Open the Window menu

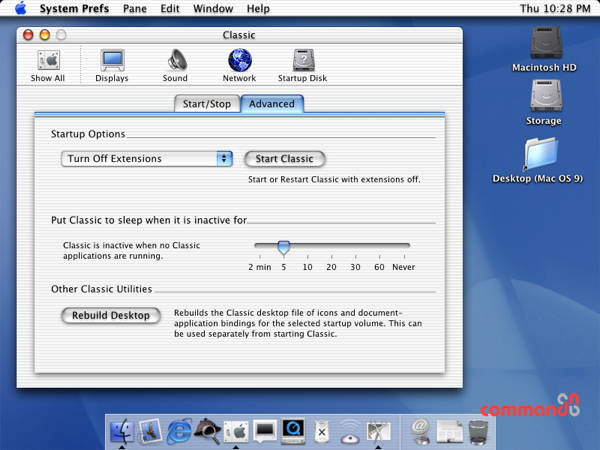point(213,8)
